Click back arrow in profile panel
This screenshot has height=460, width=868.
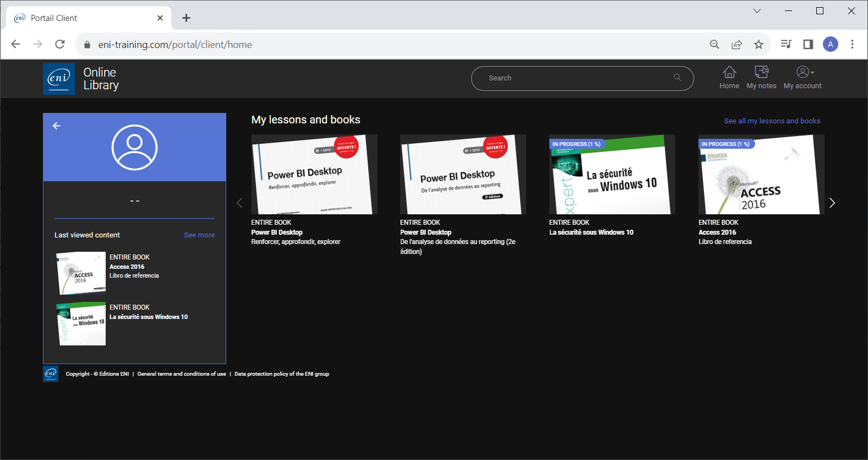coord(56,126)
